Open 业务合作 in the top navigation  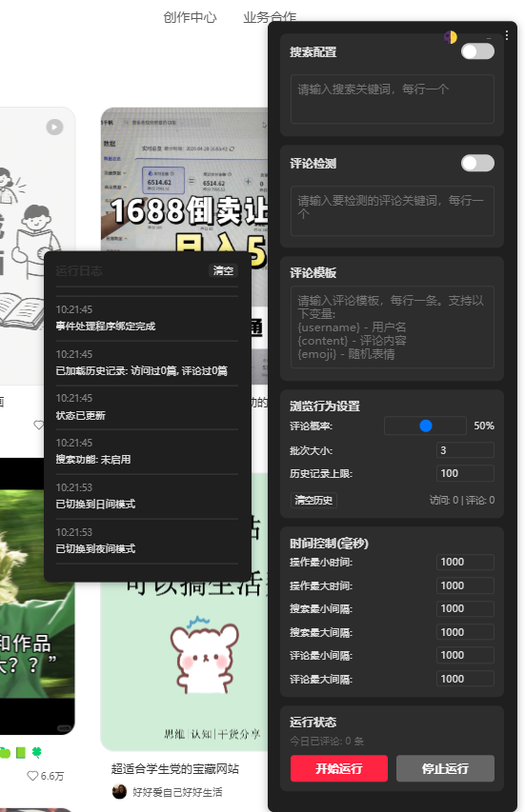(x=270, y=17)
